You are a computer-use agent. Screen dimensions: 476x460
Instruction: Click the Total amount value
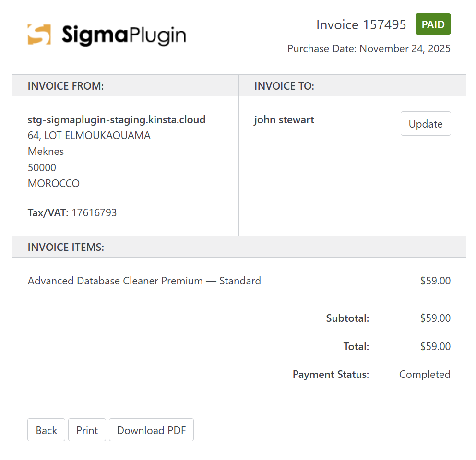tap(435, 346)
